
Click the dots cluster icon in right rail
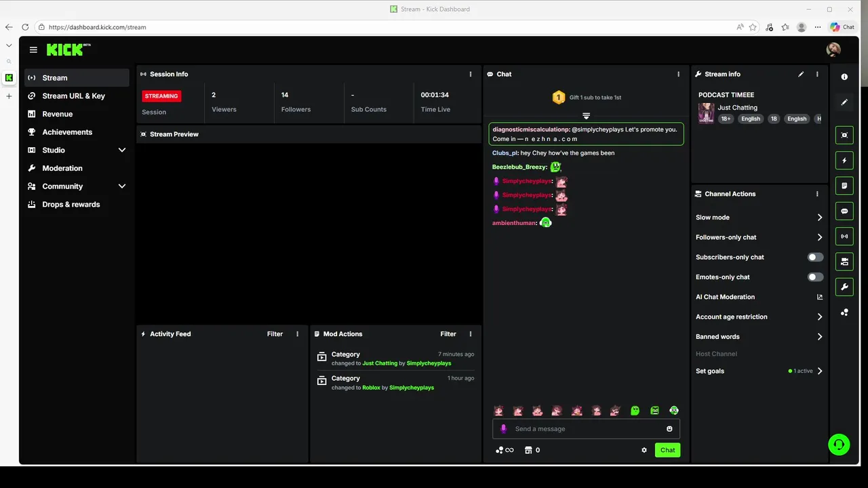point(844,312)
